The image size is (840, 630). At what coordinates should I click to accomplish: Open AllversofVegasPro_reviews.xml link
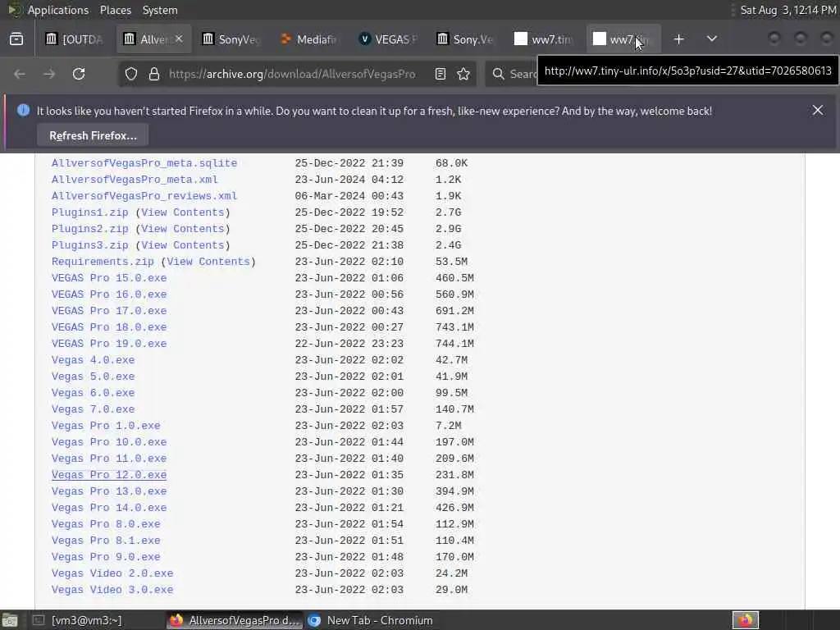[144, 196]
